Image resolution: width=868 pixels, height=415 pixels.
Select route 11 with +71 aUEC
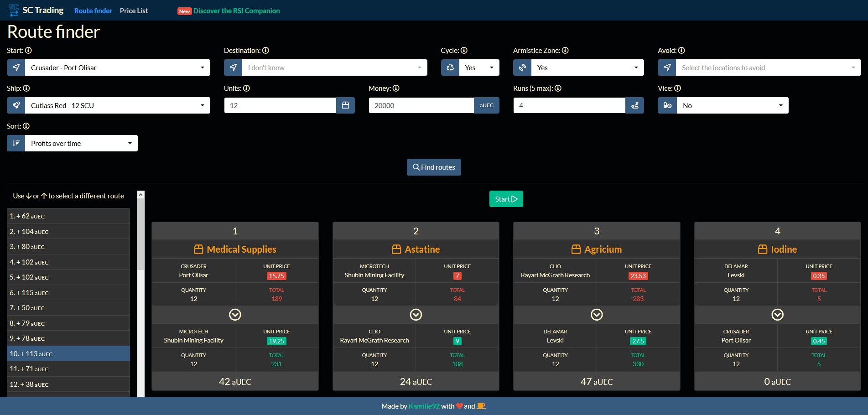[x=68, y=369]
